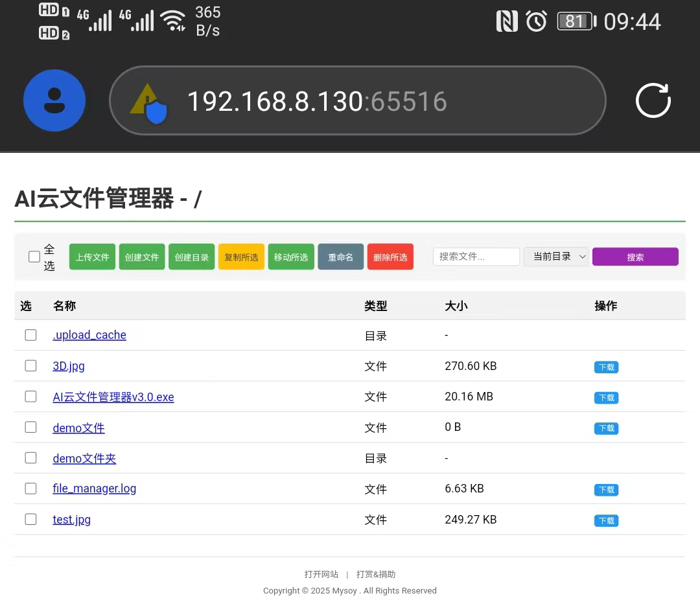Image resolution: width=700 pixels, height=600 pixels.
Task: Check the box for 3D.jpg
Action: (31, 365)
